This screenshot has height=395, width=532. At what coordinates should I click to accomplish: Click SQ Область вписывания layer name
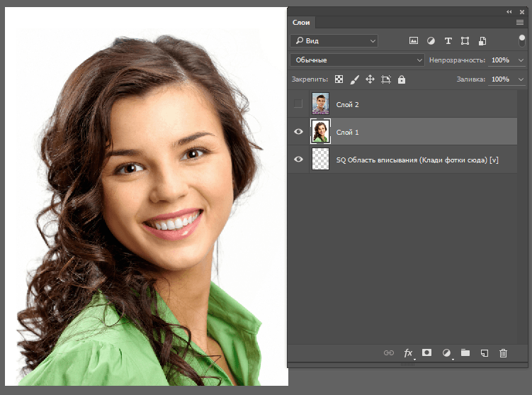417,160
